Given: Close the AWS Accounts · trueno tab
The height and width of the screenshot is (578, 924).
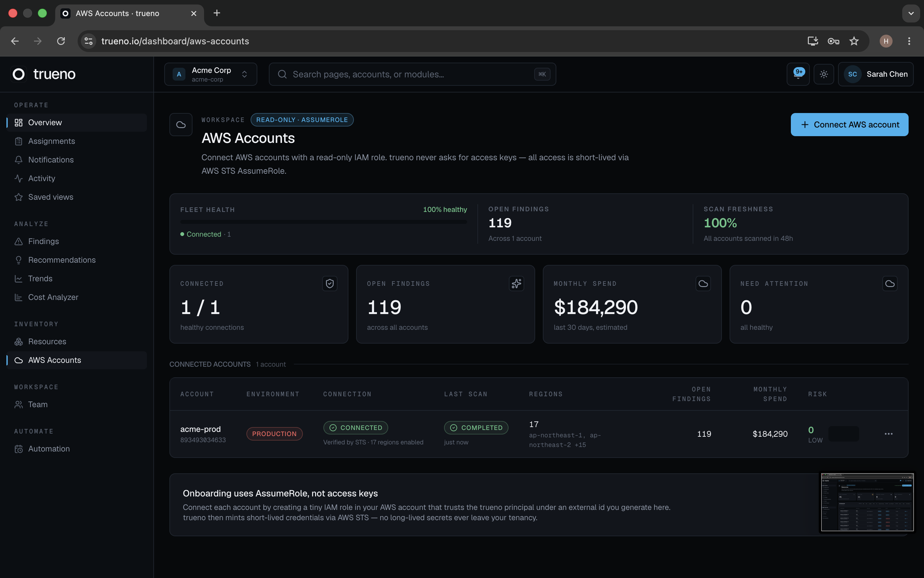Looking at the screenshot, I should (x=194, y=14).
